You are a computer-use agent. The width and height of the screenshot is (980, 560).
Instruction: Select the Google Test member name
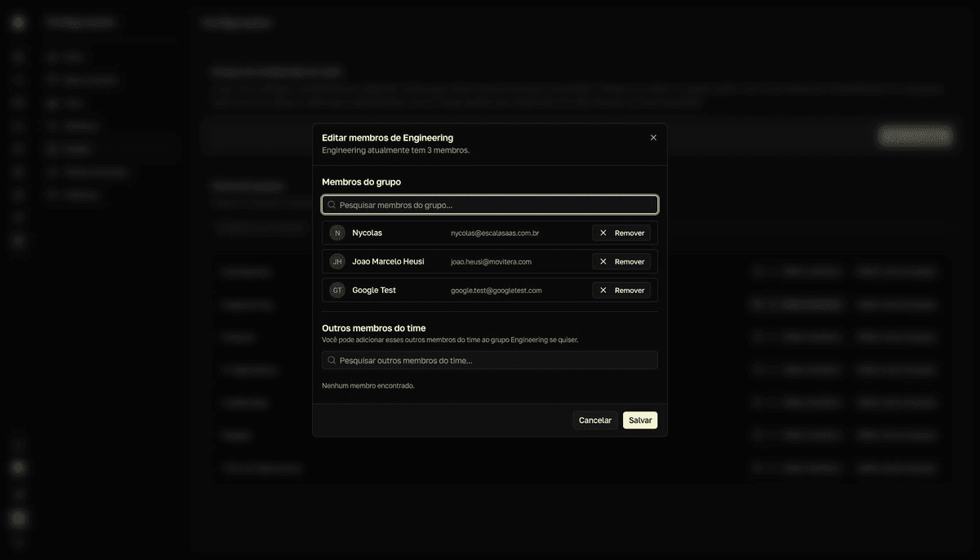pos(374,290)
